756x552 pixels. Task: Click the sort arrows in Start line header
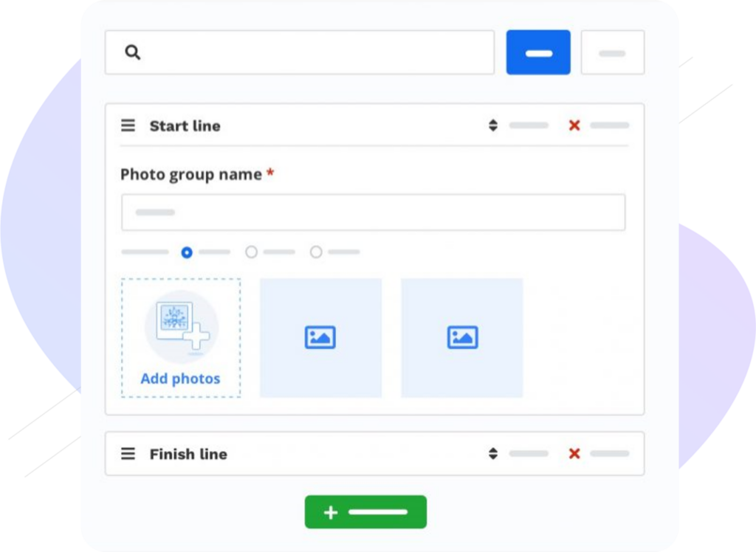click(493, 125)
